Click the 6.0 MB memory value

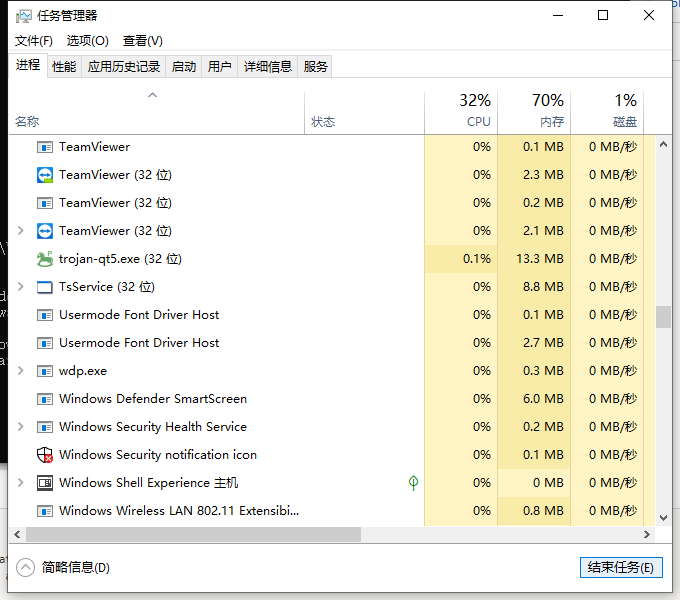pos(543,399)
